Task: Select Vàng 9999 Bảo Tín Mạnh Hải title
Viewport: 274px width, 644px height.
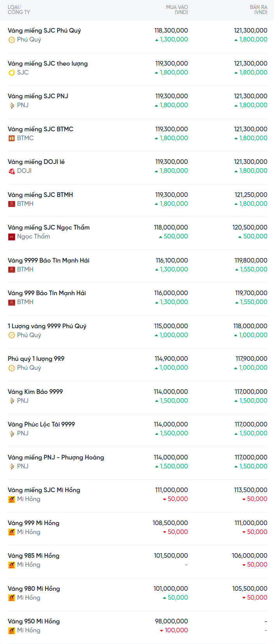Action: (48, 261)
